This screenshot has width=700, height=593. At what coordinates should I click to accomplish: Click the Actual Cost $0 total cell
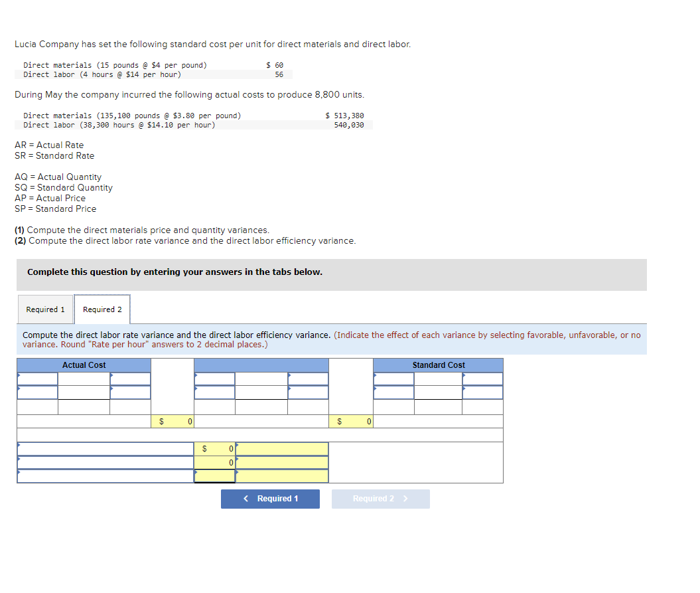click(174, 421)
